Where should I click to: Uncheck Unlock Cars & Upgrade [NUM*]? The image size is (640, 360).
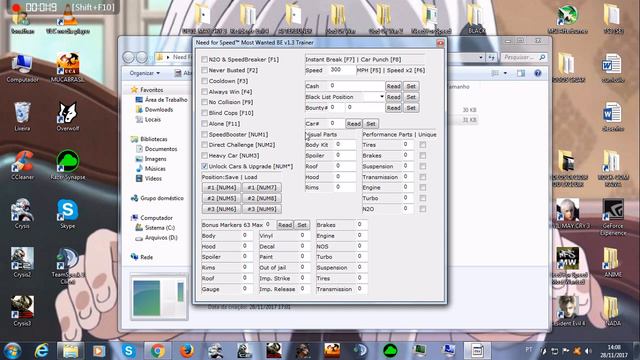click(x=204, y=166)
